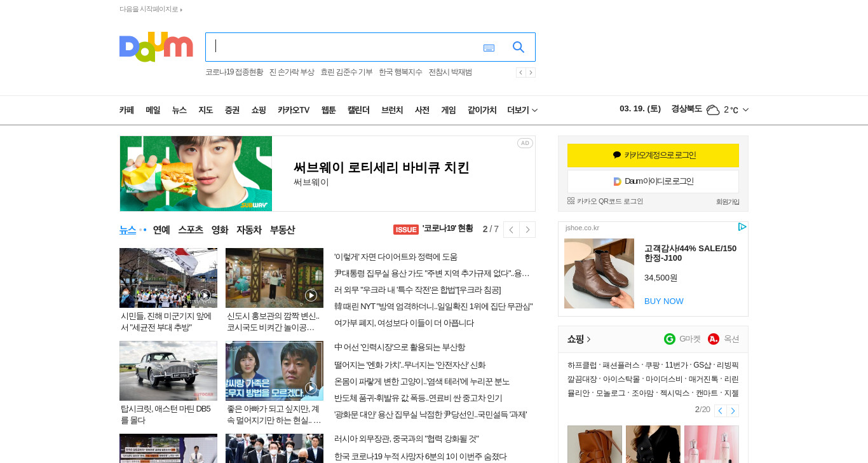Open the 사전 menu
This screenshot has height=463, width=868.
[422, 110]
